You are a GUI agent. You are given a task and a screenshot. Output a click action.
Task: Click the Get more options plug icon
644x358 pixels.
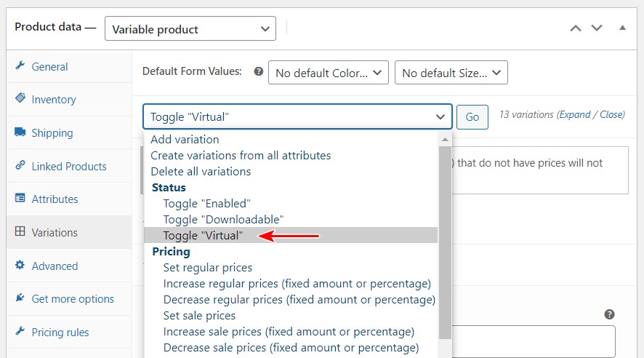[20, 298]
